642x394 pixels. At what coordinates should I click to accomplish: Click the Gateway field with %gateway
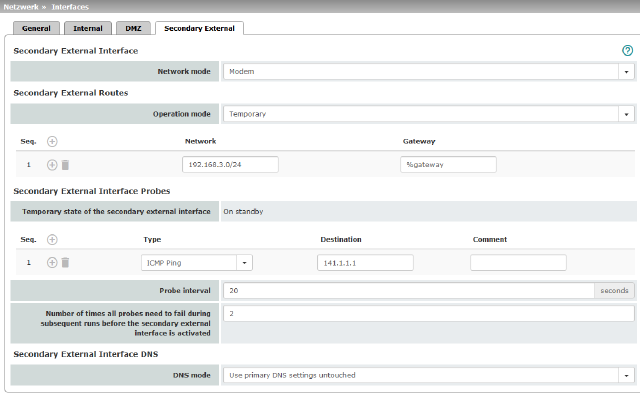pos(448,164)
